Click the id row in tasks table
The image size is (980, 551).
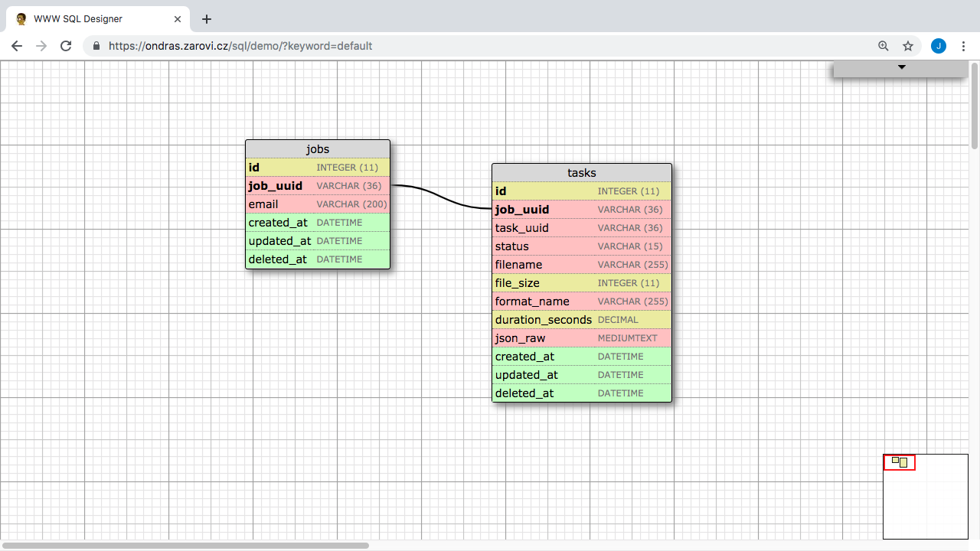coord(582,191)
